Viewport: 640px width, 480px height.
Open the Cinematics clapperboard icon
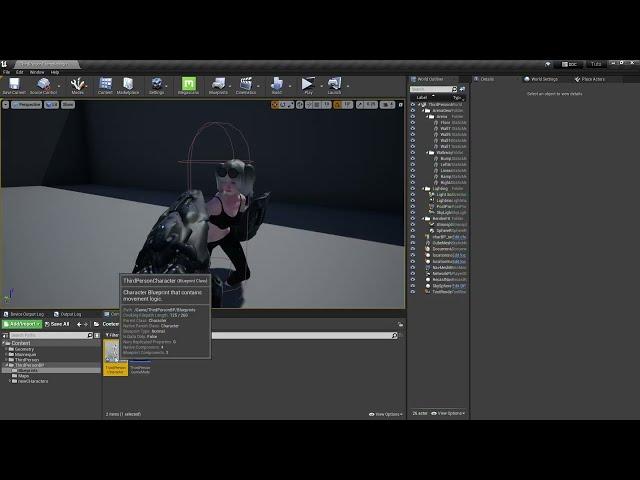[246, 84]
